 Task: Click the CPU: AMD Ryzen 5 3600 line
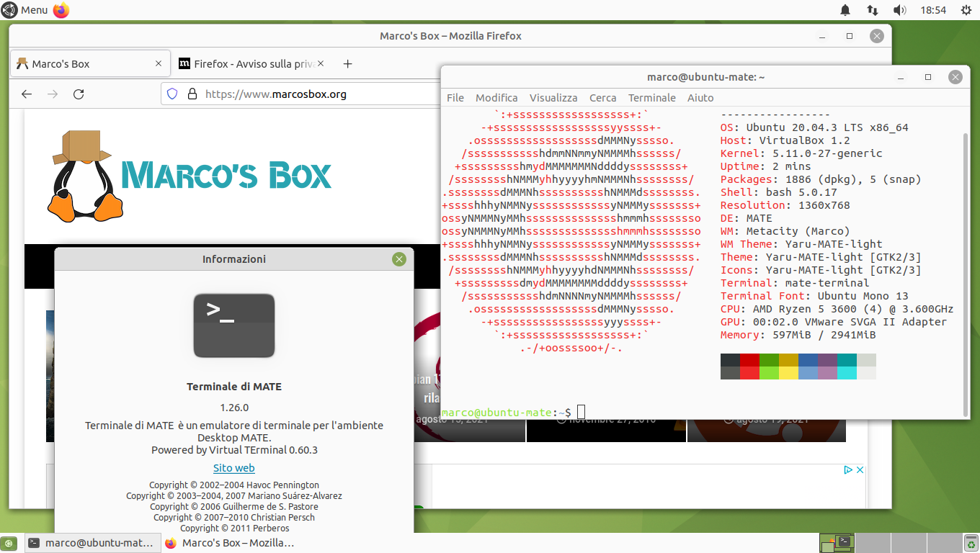(x=837, y=309)
